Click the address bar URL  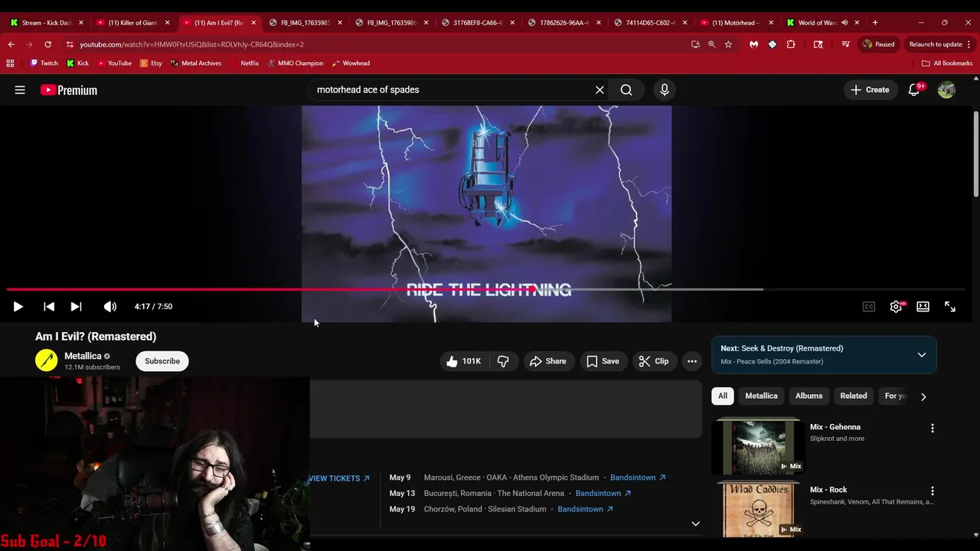(x=191, y=44)
